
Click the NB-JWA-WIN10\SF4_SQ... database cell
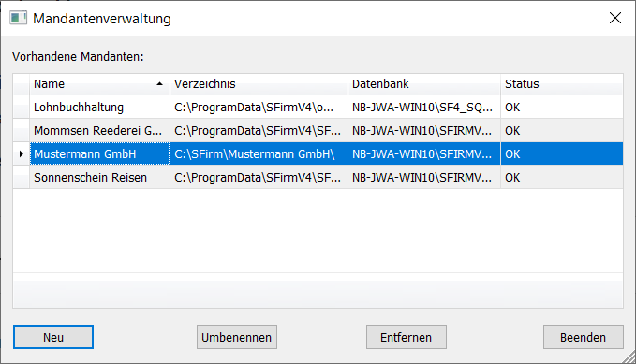(424, 107)
